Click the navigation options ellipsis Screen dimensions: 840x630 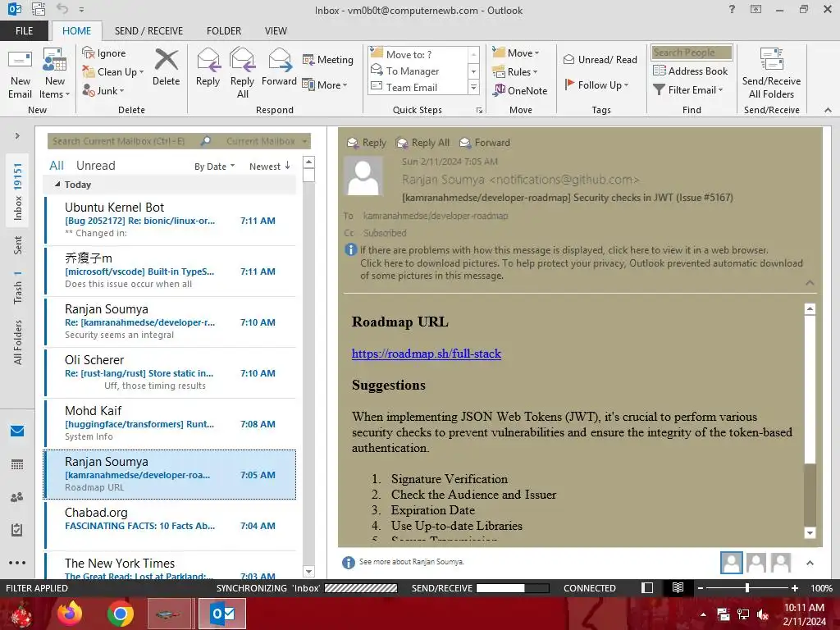(x=17, y=563)
